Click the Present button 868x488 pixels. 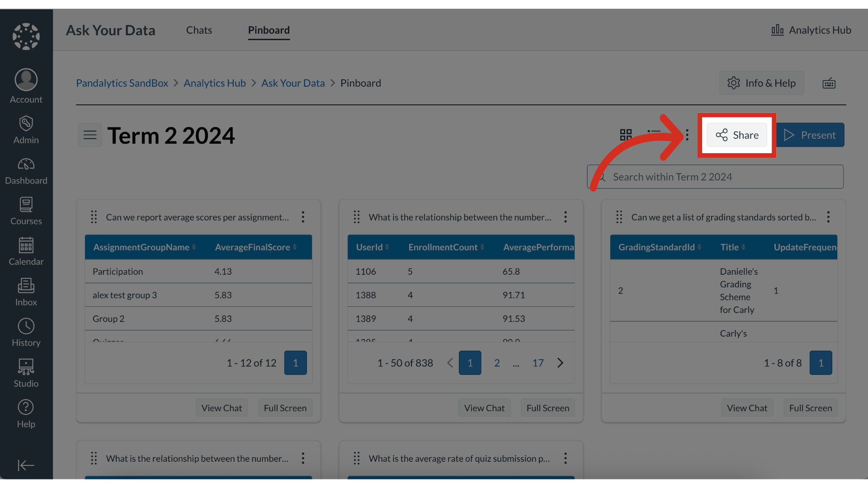coord(811,135)
